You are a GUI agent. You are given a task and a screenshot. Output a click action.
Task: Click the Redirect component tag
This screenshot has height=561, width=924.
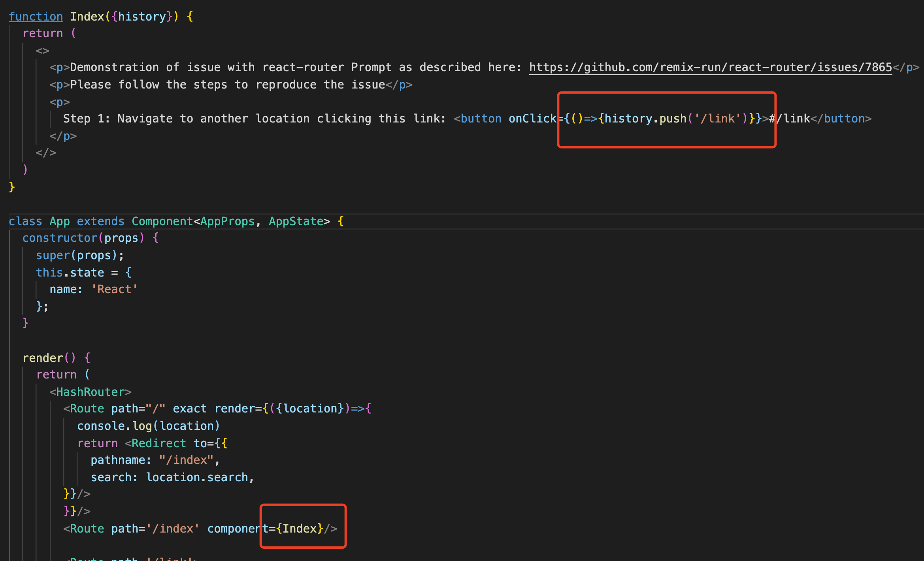point(158,443)
